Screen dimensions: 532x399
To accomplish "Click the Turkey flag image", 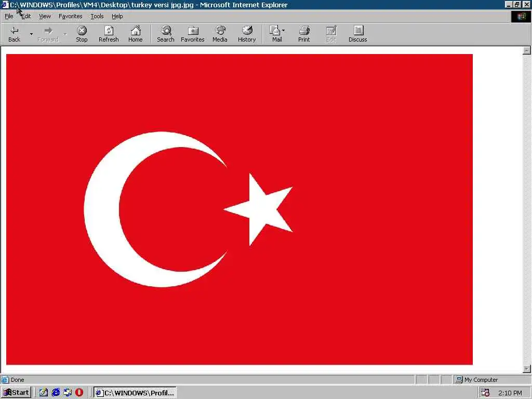I will tap(239, 209).
